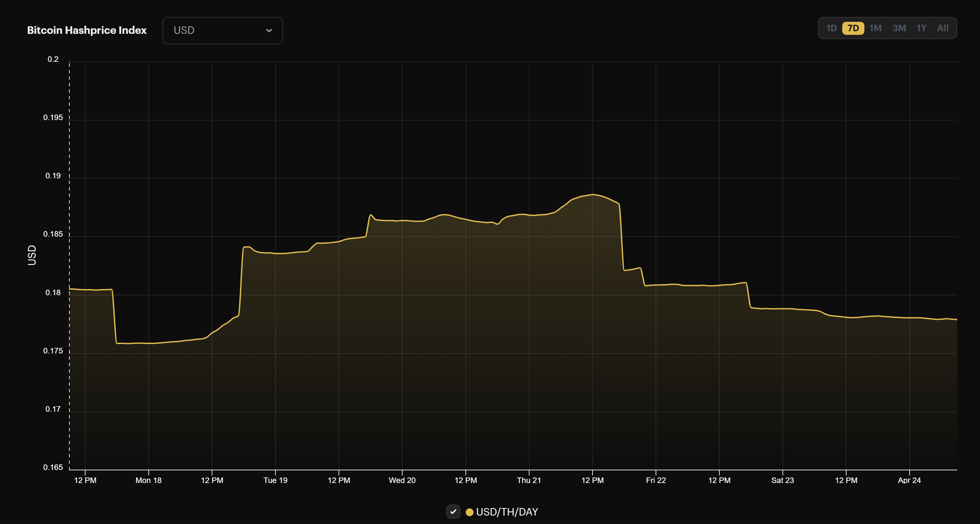Viewport: 980px width, 524px height.
Task: Click the 0.19 y-axis value
Action: click(53, 176)
